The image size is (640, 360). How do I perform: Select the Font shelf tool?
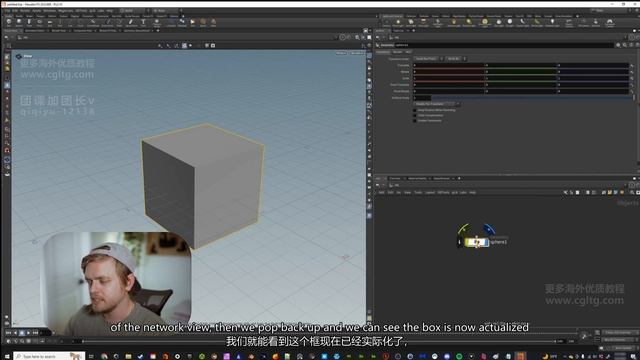pyautogui.click(x=143, y=22)
